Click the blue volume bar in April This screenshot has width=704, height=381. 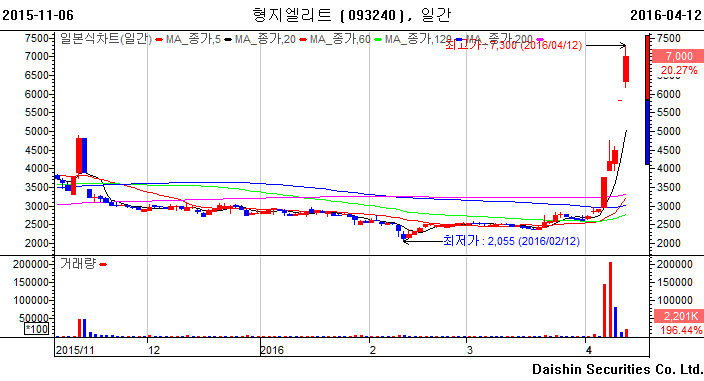[x=616, y=322]
